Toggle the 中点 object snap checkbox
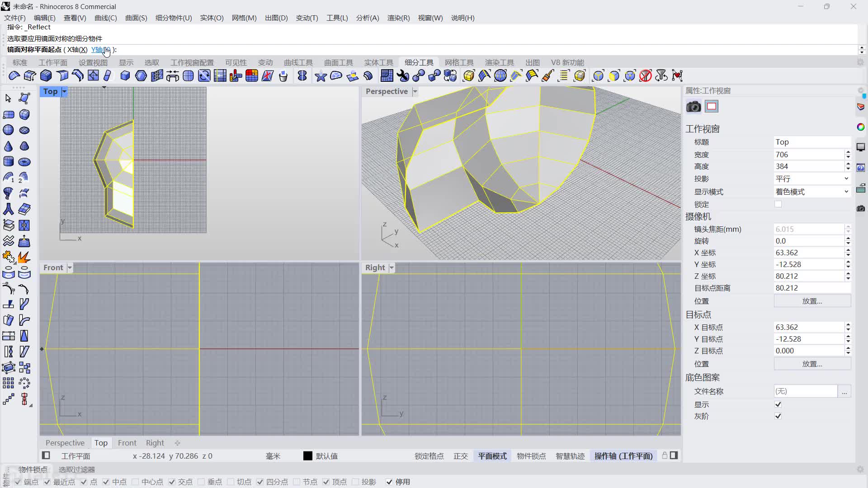Viewport: 868px width, 488px height. point(106,482)
